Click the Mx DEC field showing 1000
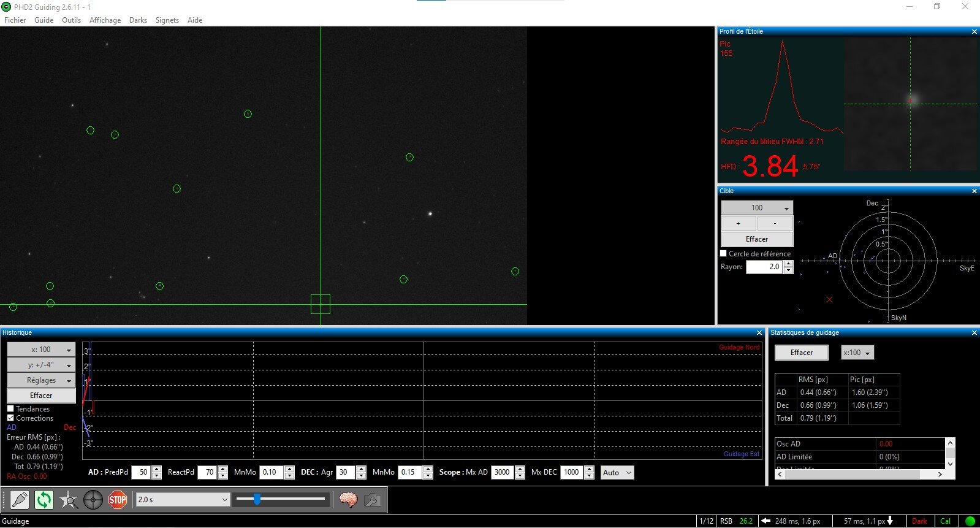Viewport: 980px width, 528px height. tap(572, 473)
